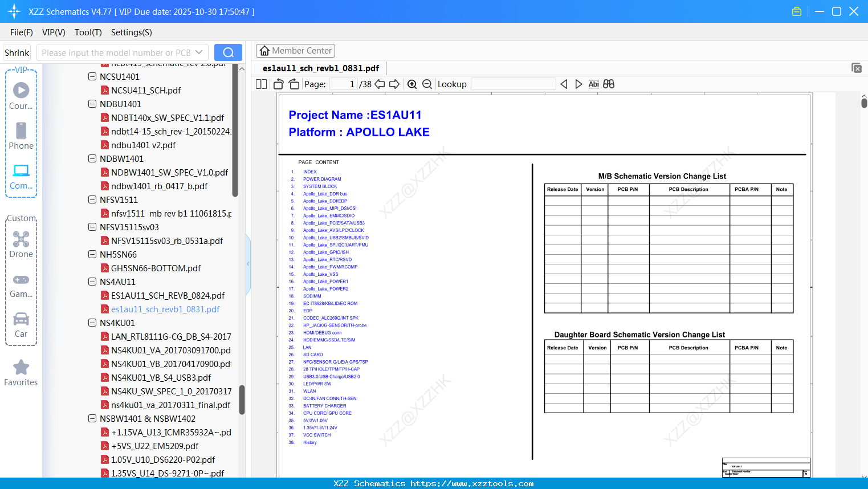Open ndbw1401_rb_0417_b.pdf
Viewport: 868px width, 489px height.
pos(159,186)
